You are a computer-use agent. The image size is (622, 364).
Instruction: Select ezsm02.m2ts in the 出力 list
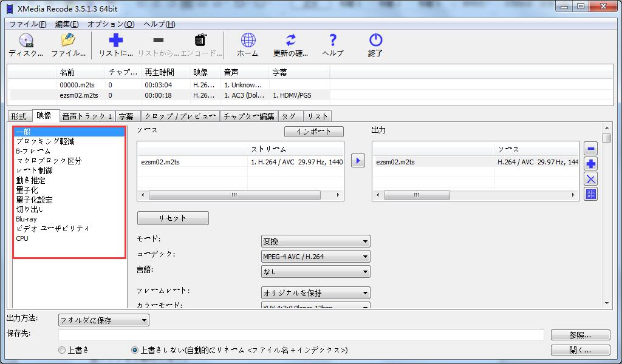click(x=476, y=162)
